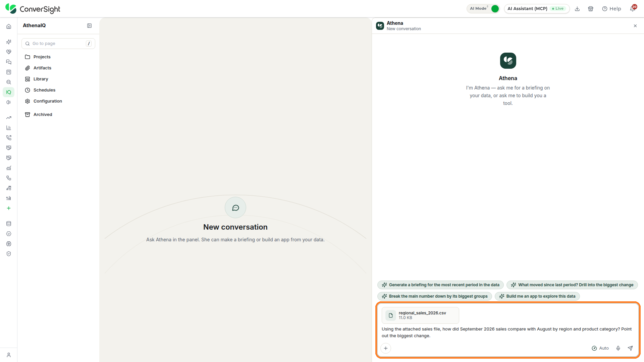Choose 'What moved since last period' suggestion
This screenshot has height=362, width=644.
(572, 285)
